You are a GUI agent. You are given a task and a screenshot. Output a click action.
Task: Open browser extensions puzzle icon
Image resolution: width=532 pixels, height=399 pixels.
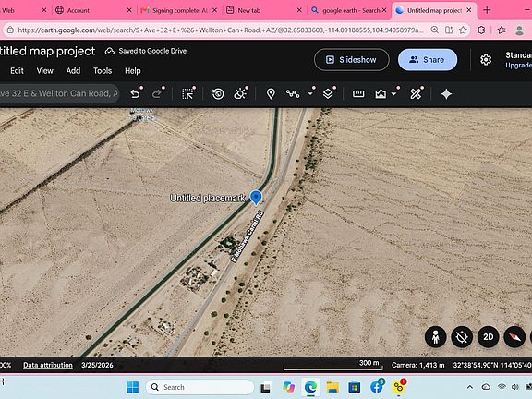[x=481, y=30]
